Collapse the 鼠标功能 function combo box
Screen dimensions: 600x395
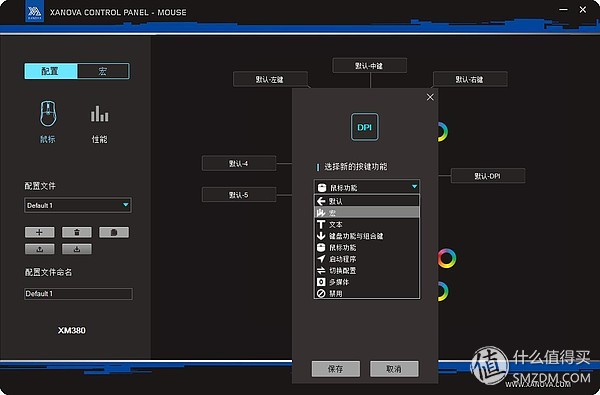367,187
